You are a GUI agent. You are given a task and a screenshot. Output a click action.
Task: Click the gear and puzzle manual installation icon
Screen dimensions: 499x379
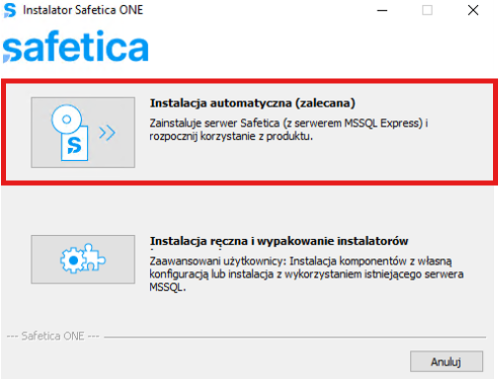click(83, 259)
